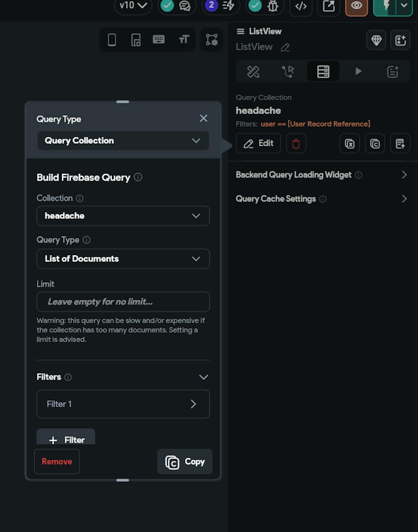Screen dimensions: 418x532
Task: Open the List of Documents dropdown
Action: point(123,259)
